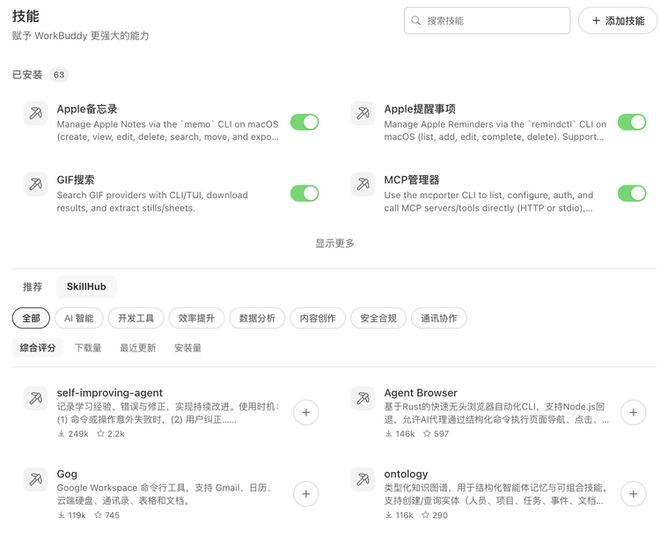Screen dimensions: 660x539
Task: Filter skills by 开发工具
Action: [x=136, y=318]
